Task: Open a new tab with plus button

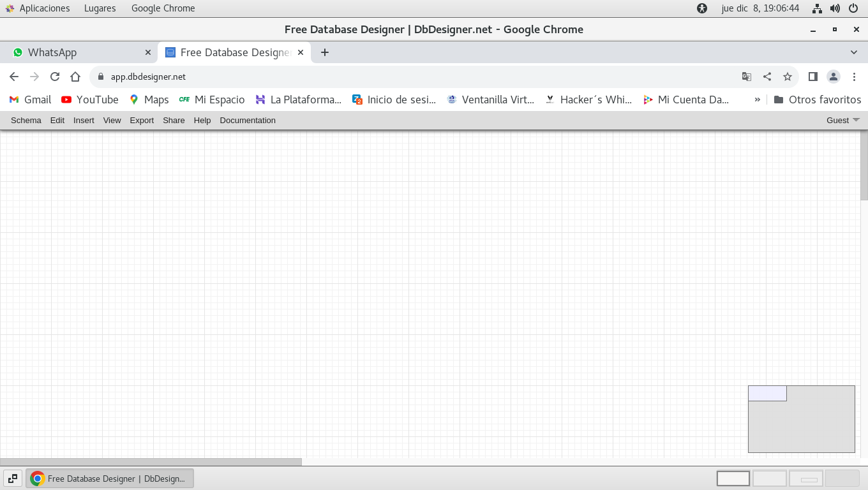Action: pyautogui.click(x=325, y=52)
